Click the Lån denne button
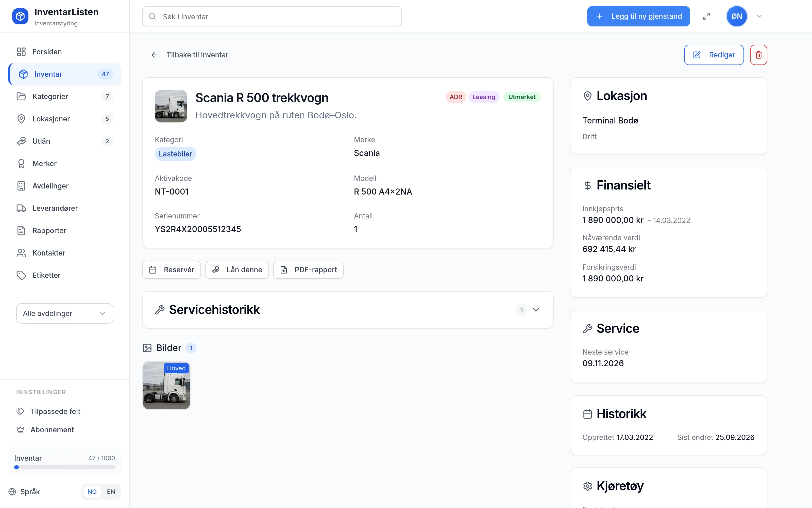The width and height of the screenshot is (812, 508). click(x=237, y=270)
